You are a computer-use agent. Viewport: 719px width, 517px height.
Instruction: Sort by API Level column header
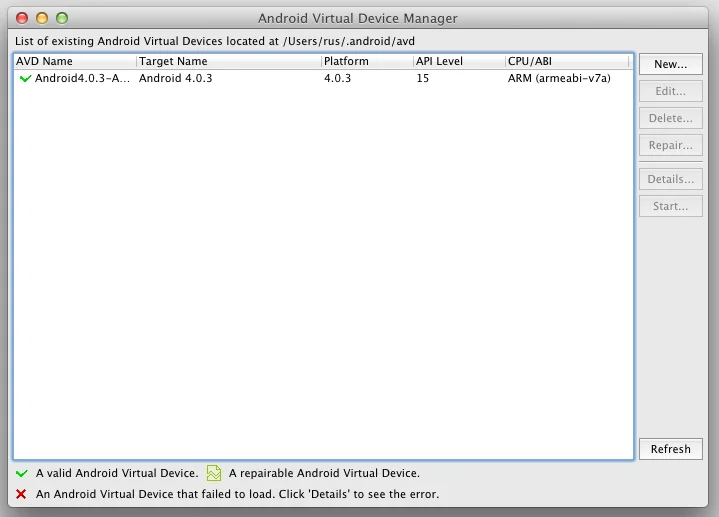pos(458,61)
